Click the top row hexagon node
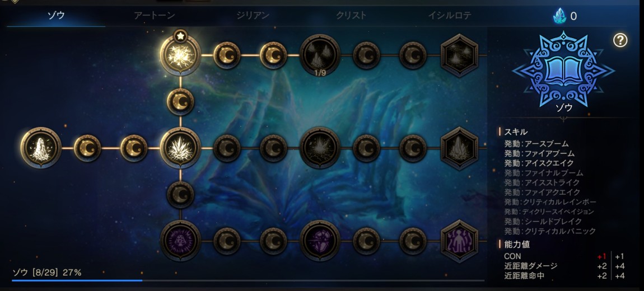 (459, 55)
